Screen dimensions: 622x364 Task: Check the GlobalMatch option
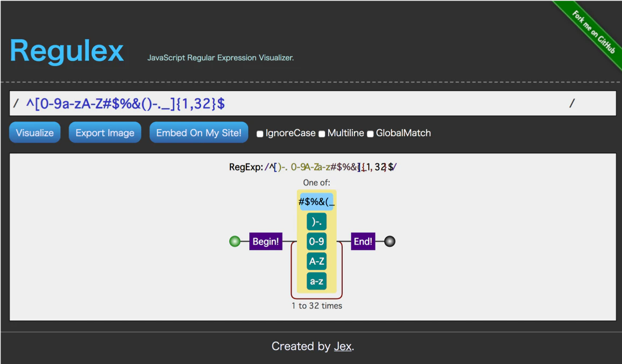[370, 134]
